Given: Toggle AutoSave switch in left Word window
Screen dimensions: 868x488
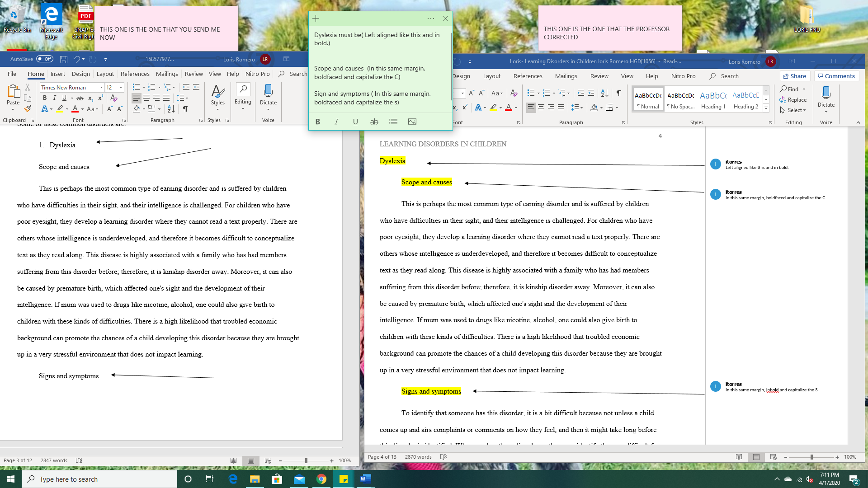Looking at the screenshot, I should pos(45,59).
